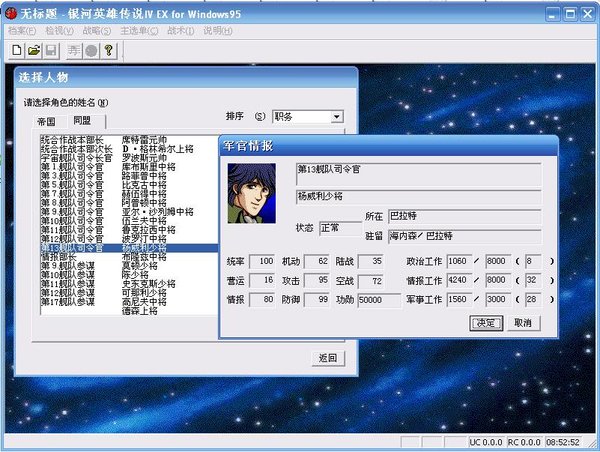Click the 统率 value 100 field
Viewport: 600px width, 452px height.
click(262, 261)
